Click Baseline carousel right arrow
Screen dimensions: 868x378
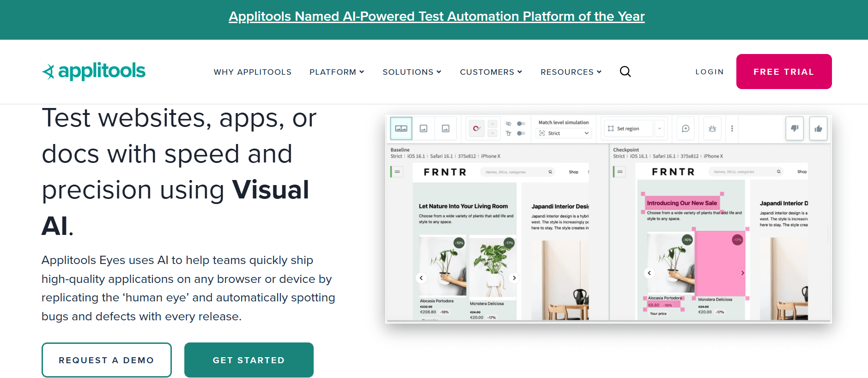coord(514,278)
